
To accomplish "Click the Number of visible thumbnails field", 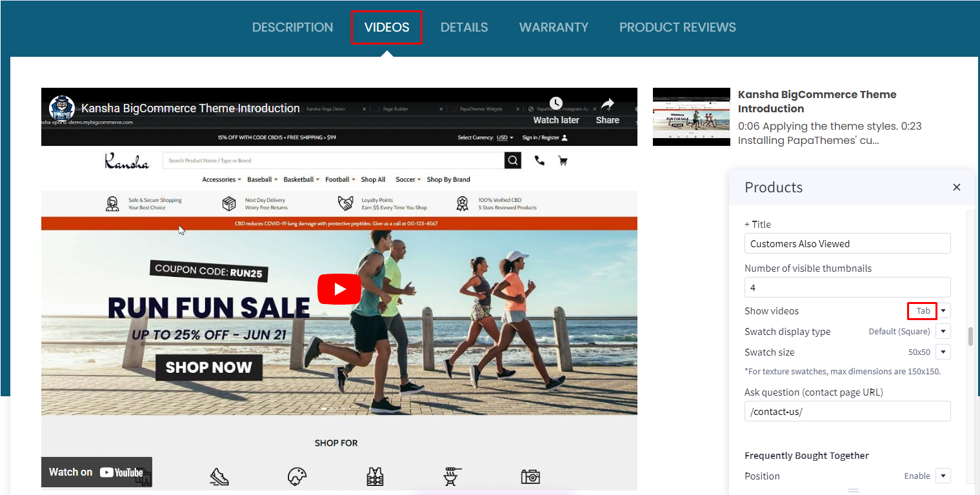I will [x=847, y=287].
